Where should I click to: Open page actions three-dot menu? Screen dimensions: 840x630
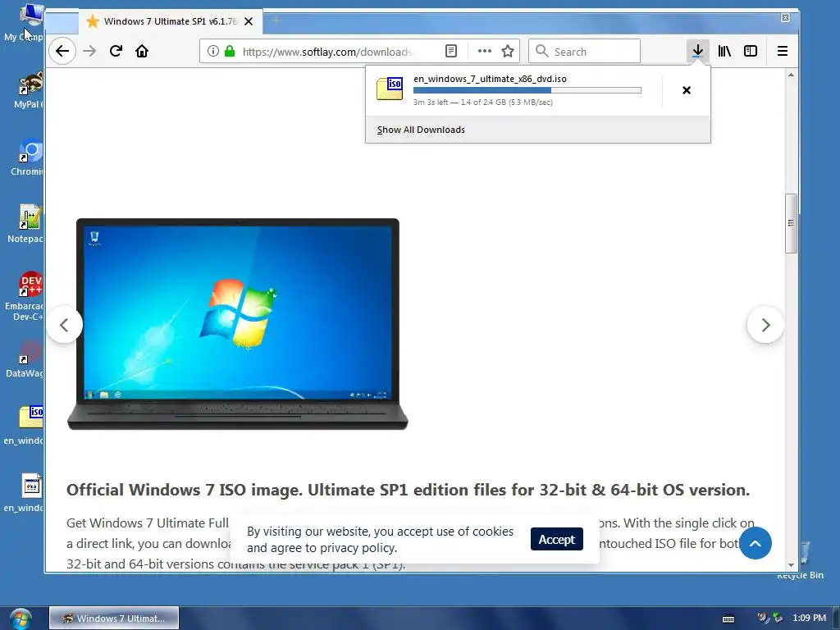coord(484,52)
